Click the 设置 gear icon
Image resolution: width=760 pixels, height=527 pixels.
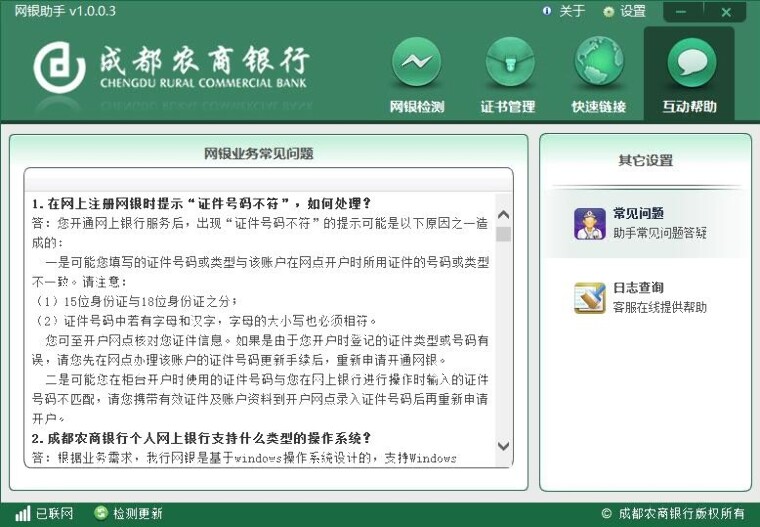click(608, 12)
